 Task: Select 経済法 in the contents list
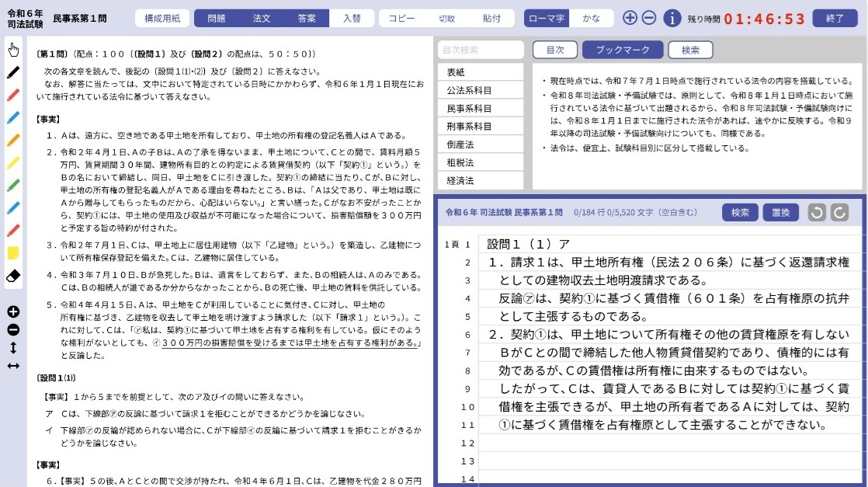[481, 181]
